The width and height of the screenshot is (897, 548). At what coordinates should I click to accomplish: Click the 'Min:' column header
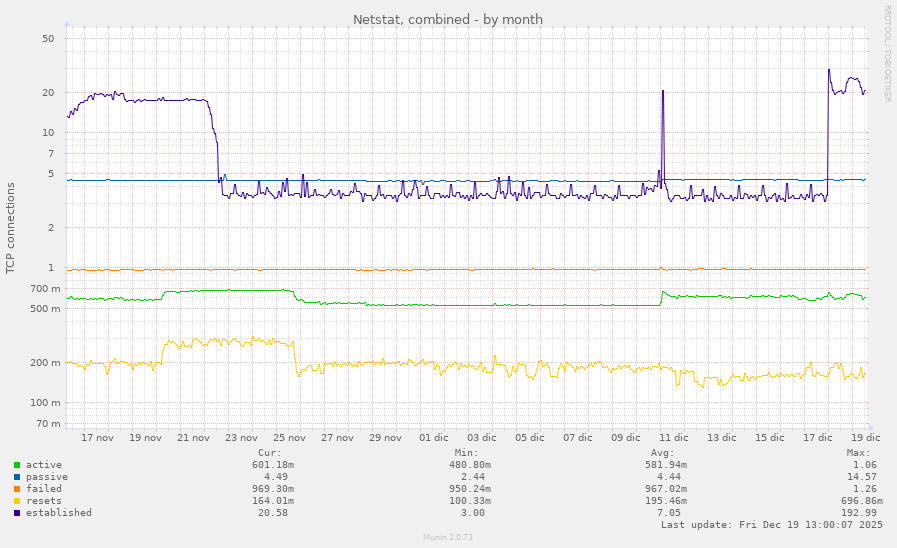(x=466, y=453)
